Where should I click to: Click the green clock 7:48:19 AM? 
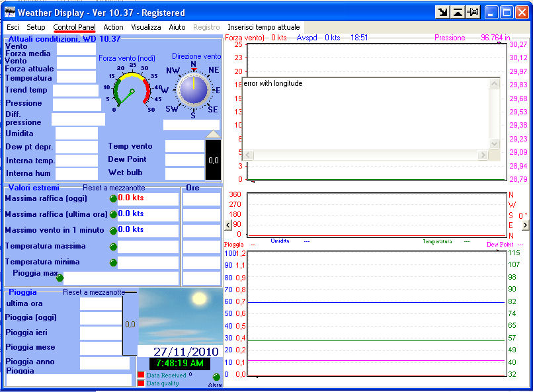click(180, 364)
